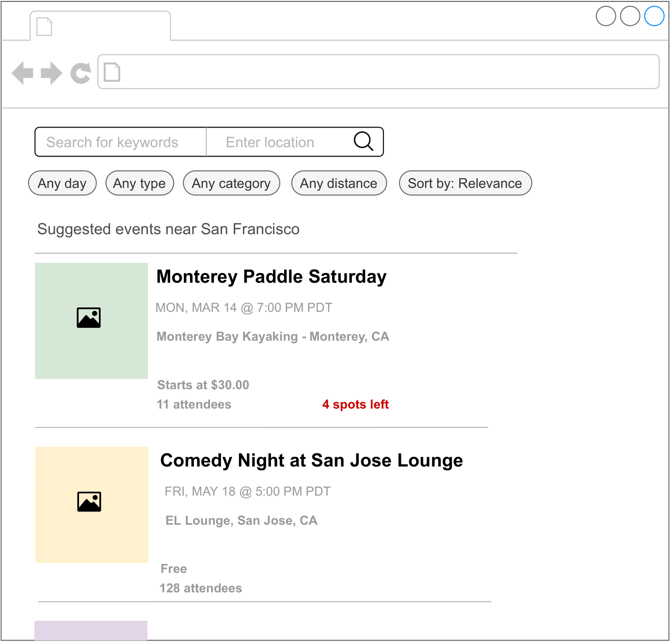Click the purple third event thumbnail

[91, 630]
